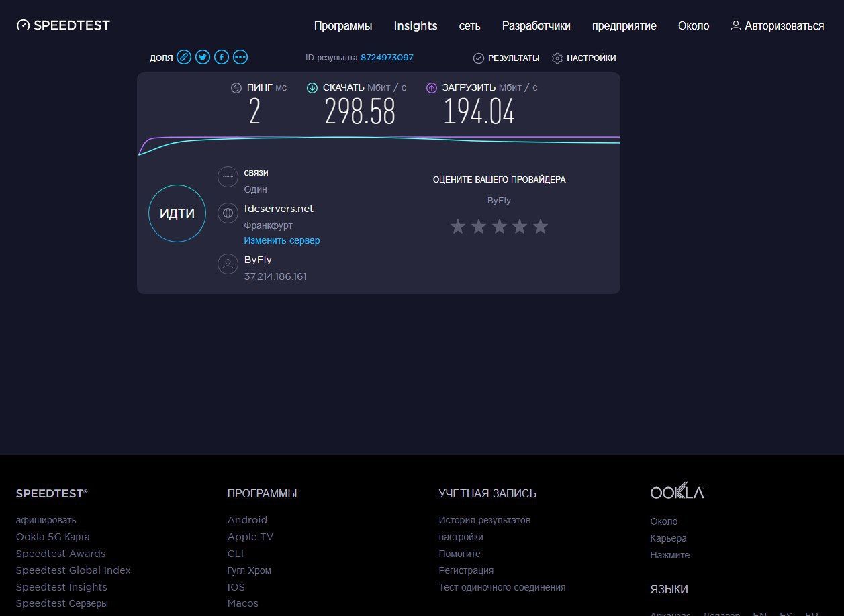
Task: Open the Macos app link
Action: 243,603
